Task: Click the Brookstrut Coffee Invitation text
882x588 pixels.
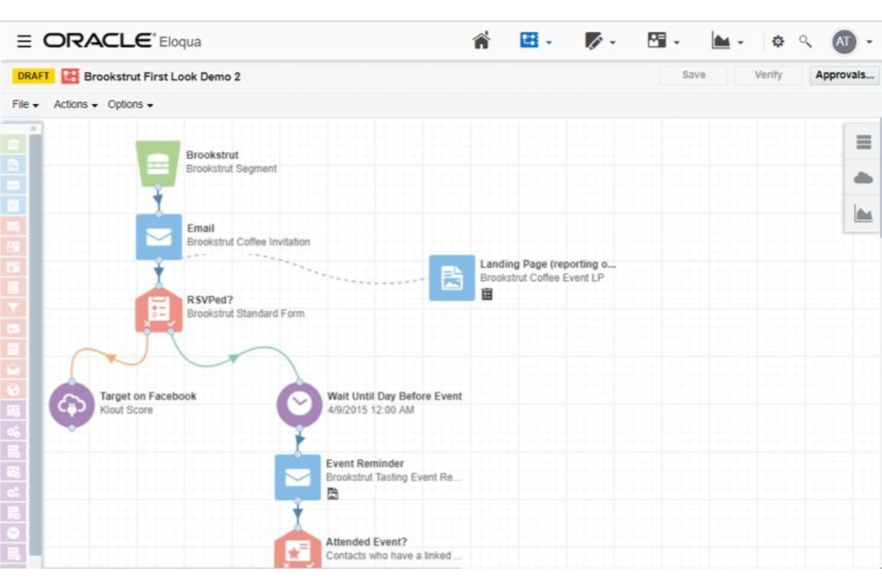Action: 249,242
